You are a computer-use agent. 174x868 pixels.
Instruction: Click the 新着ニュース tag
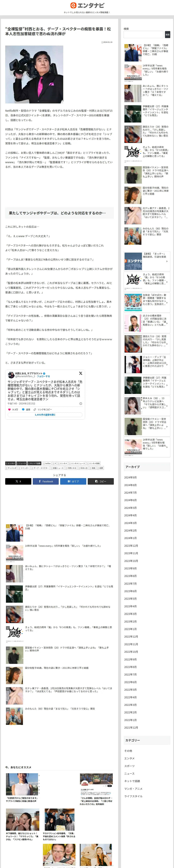57,468
